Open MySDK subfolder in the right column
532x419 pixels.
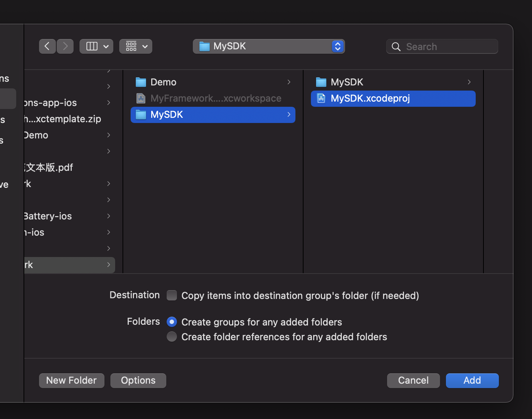click(x=393, y=82)
